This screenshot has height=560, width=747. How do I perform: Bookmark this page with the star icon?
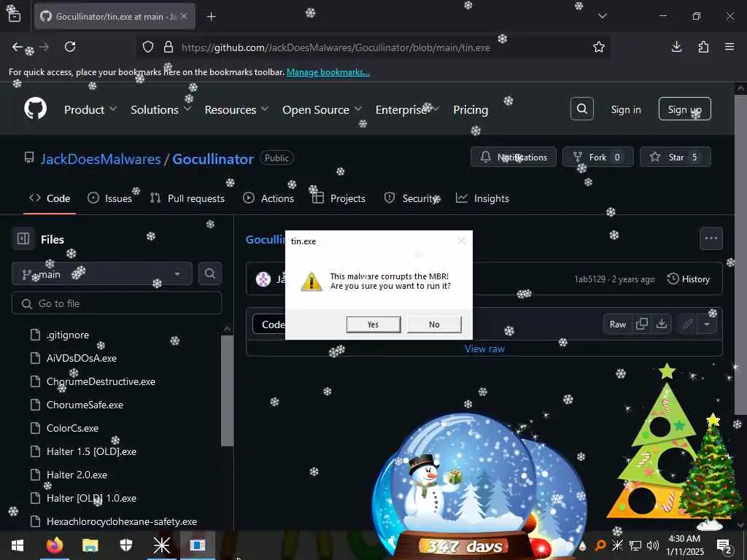[x=599, y=47]
